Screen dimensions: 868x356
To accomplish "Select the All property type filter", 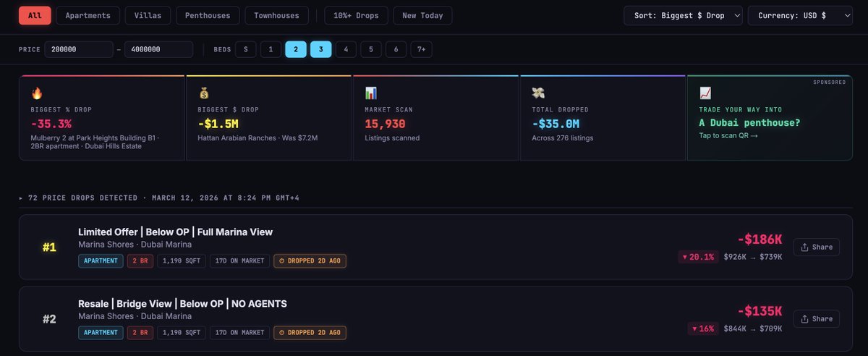I will 35,15.
